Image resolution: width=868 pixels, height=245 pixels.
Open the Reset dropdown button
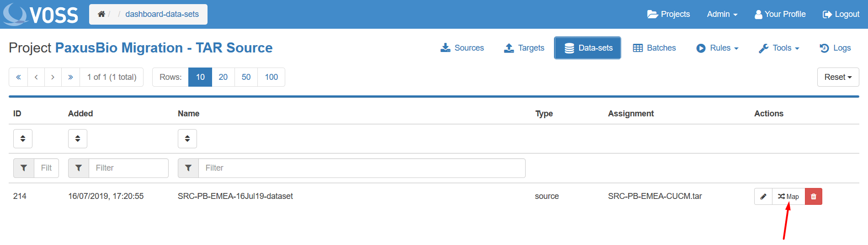838,77
